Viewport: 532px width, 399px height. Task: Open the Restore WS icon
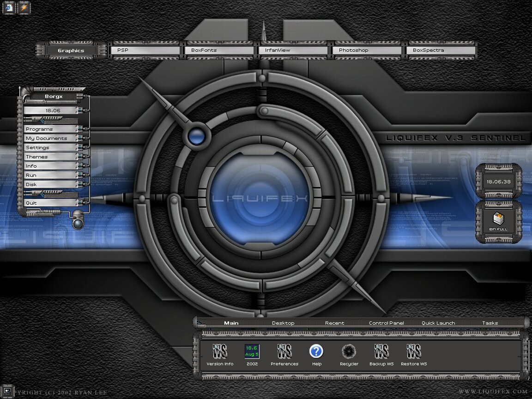point(414,355)
